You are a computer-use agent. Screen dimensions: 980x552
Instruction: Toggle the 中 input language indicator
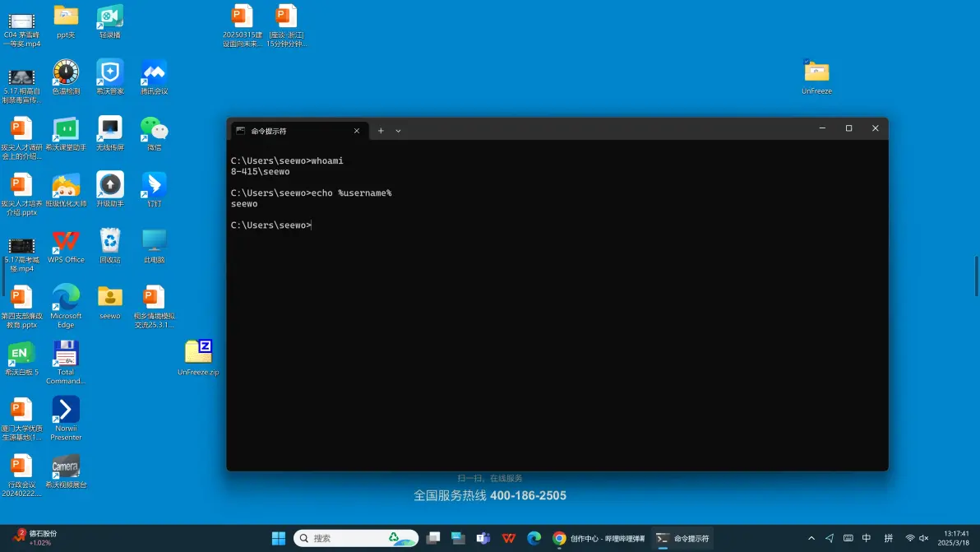[x=867, y=539]
